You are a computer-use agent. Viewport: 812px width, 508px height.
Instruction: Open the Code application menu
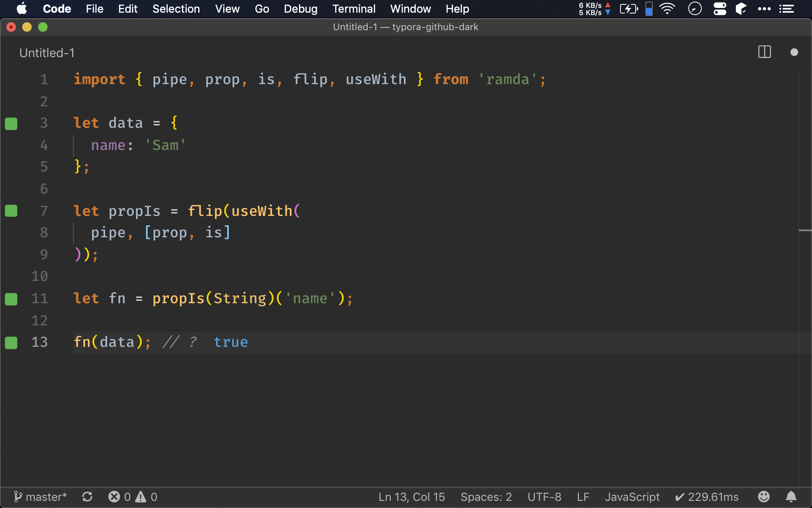pos(57,9)
